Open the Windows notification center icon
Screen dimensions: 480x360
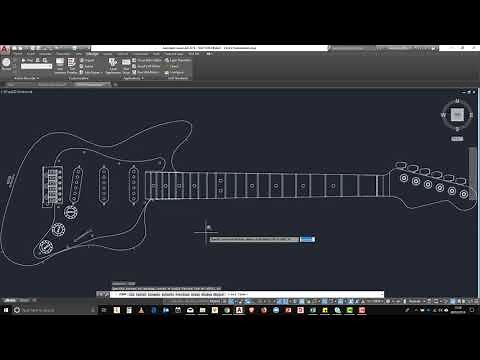pyautogui.click(x=472, y=310)
